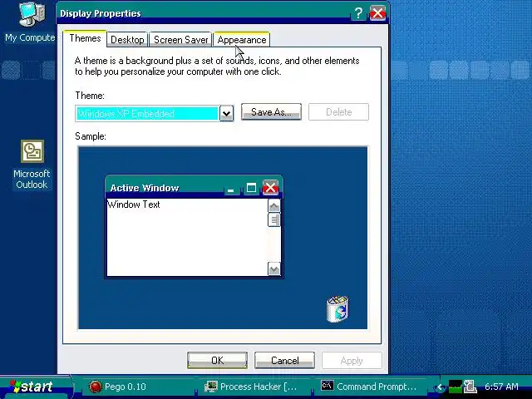Screen dimensions: 532x399
Task: Click the sample window scrollbar thumb
Action: point(274,219)
